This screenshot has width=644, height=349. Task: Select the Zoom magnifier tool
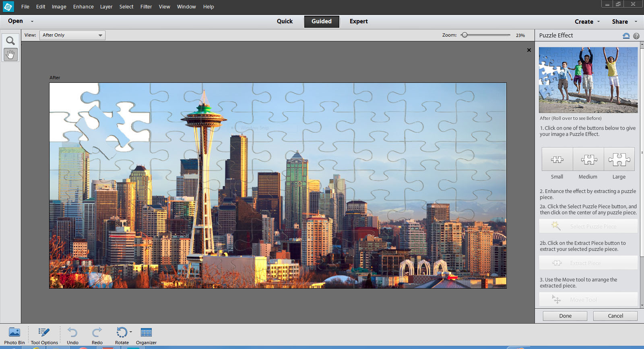click(x=10, y=41)
